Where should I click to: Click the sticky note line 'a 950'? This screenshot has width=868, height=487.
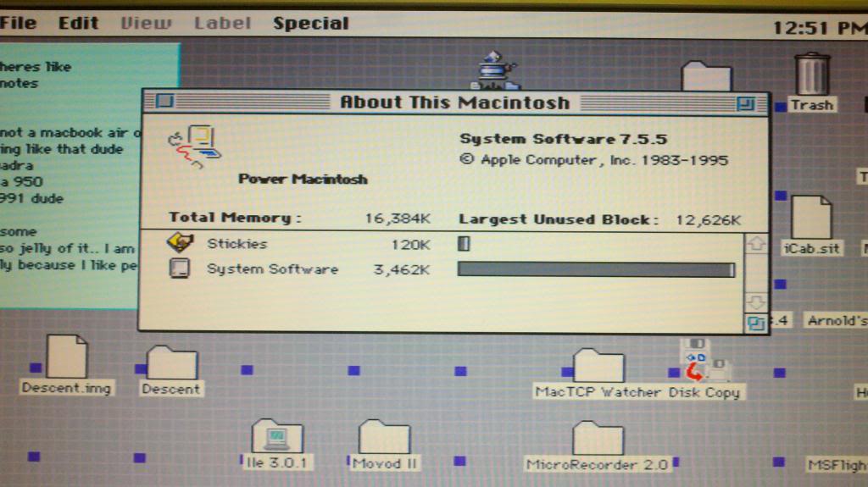21,181
